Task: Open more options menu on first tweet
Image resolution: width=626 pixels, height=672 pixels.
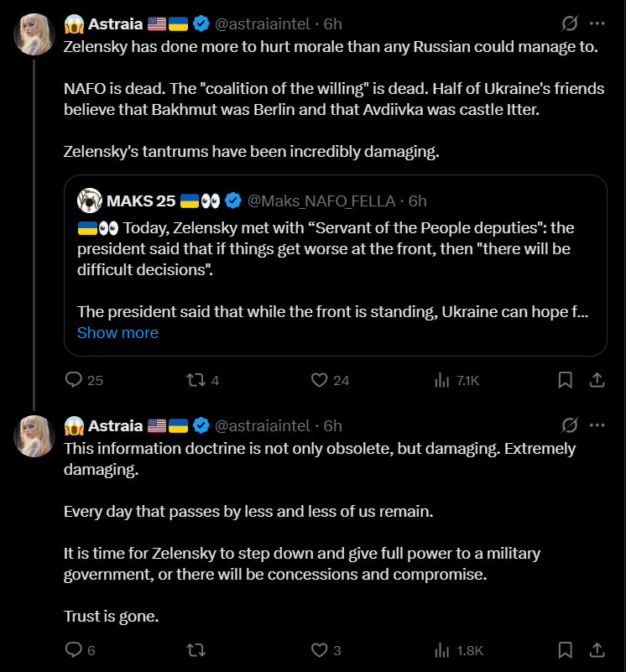Action: [597, 23]
